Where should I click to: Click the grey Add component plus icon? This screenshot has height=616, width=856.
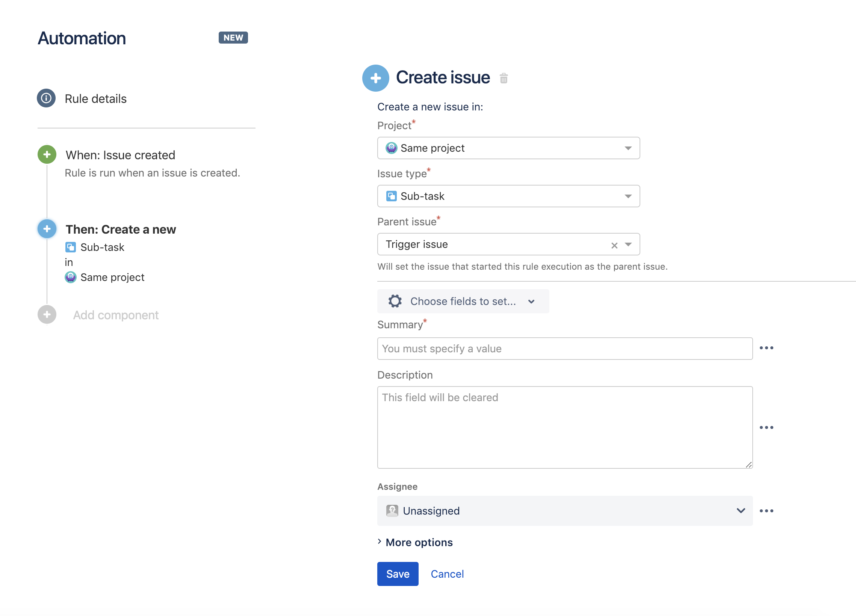[x=47, y=315]
